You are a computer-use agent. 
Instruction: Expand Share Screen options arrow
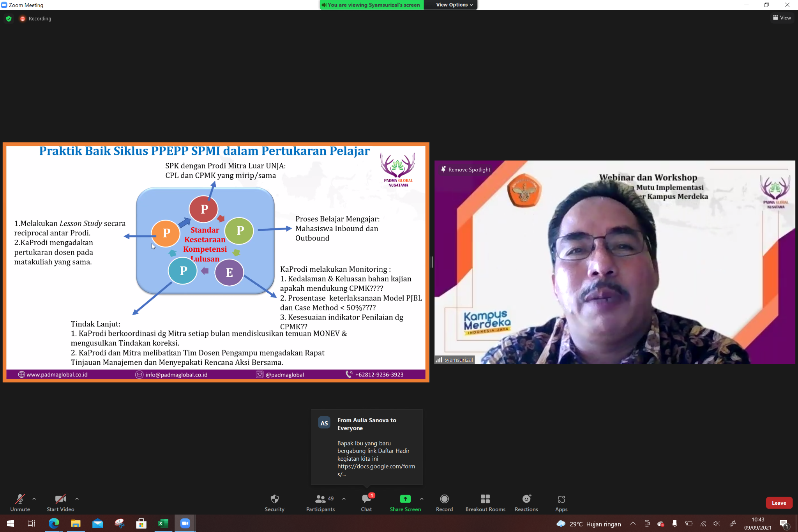click(422, 499)
